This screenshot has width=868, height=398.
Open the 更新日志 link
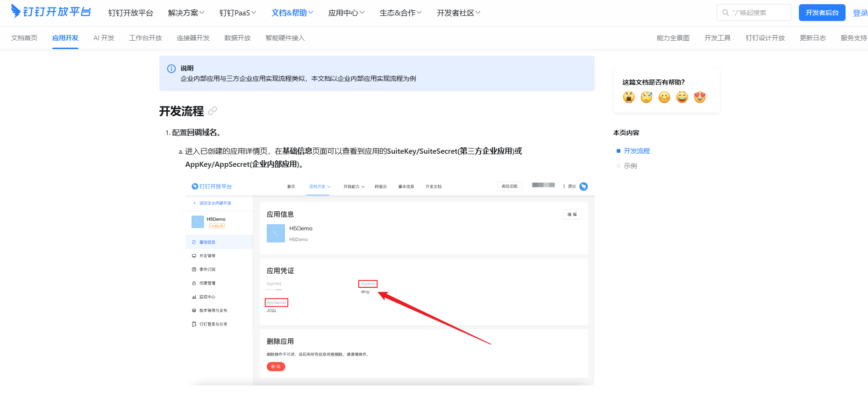pyautogui.click(x=812, y=38)
